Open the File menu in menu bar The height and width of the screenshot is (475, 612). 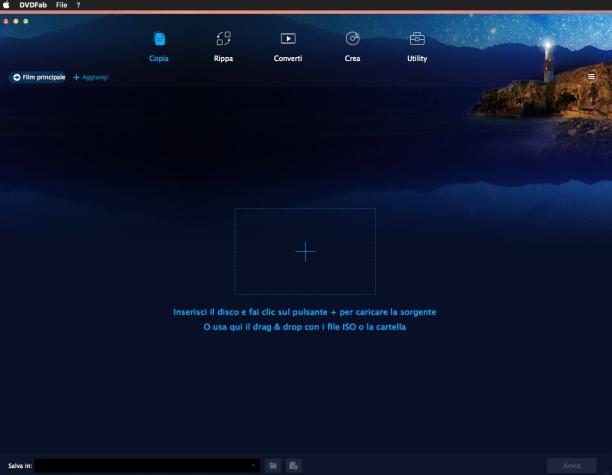(x=61, y=5)
